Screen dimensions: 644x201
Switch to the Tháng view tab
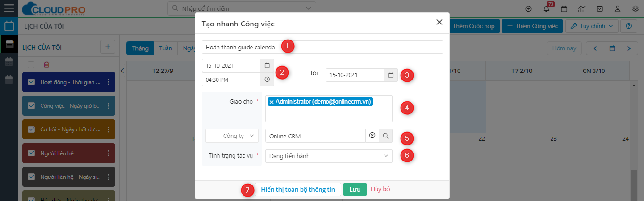[x=140, y=48]
